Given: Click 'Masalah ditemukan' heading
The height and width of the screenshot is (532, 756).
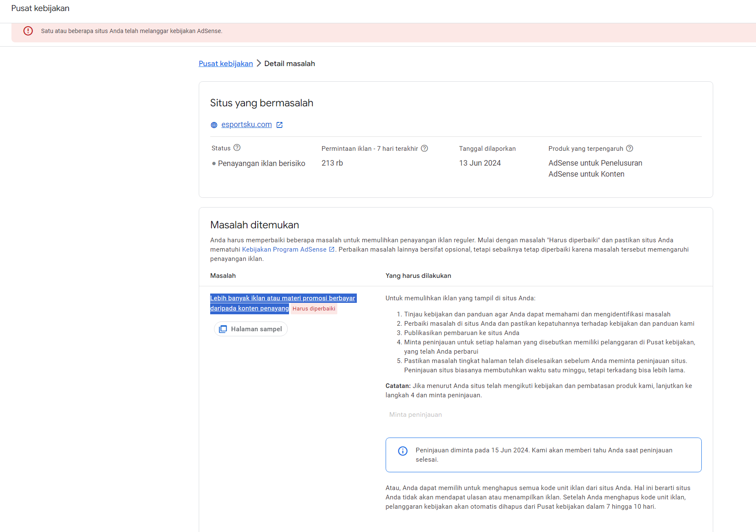Looking at the screenshot, I should (255, 225).
